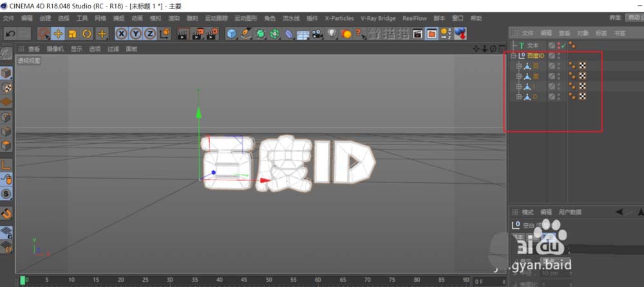
Task: Open the RealFlow menu
Action: click(x=414, y=18)
